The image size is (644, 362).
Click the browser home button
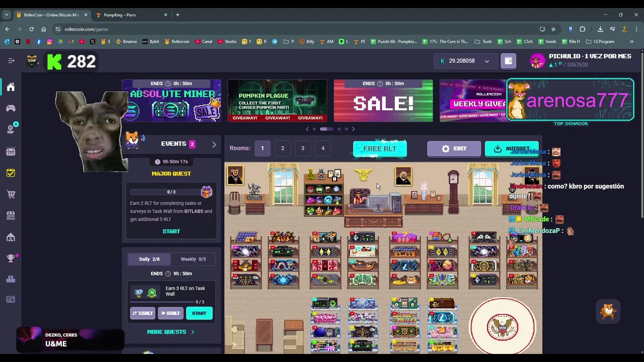point(43,29)
